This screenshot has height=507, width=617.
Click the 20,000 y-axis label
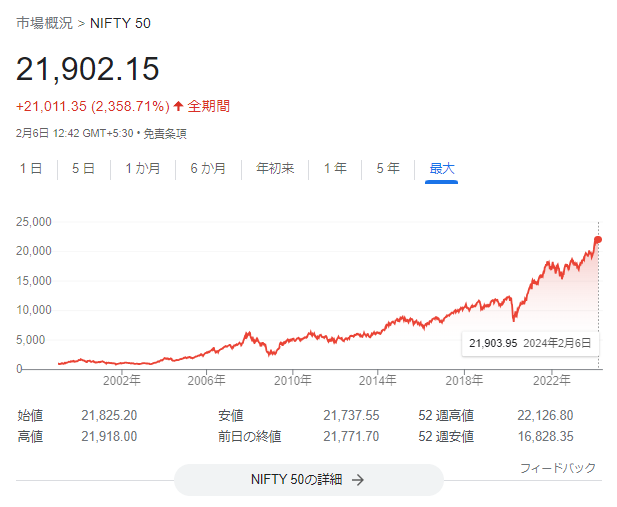(34, 251)
